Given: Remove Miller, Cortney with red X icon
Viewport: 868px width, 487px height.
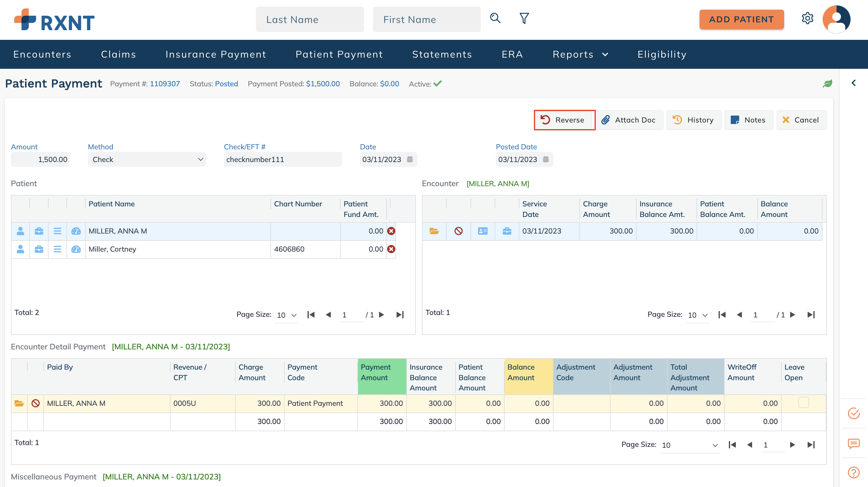Looking at the screenshot, I should (391, 249).
